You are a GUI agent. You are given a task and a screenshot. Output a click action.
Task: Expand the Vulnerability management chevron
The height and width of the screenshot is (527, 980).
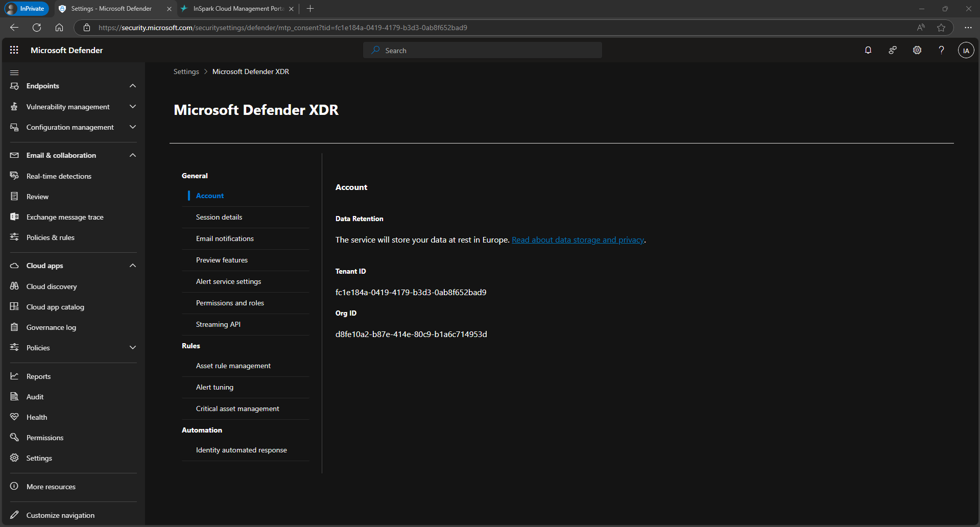(133, 107)
